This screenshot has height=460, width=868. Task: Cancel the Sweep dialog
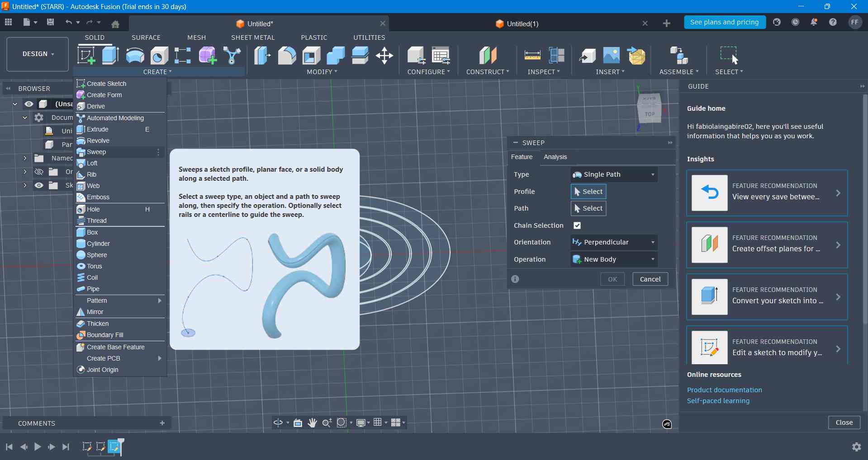(650, 279)
